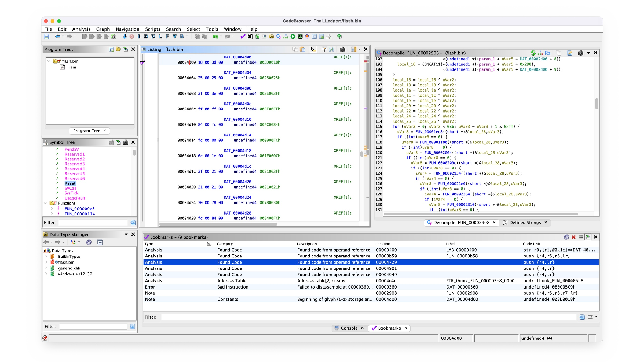Click the Disassemble (D) toolbar icon
The height and width of the screenshot is (362, 644).
click(x=146, y=36)
